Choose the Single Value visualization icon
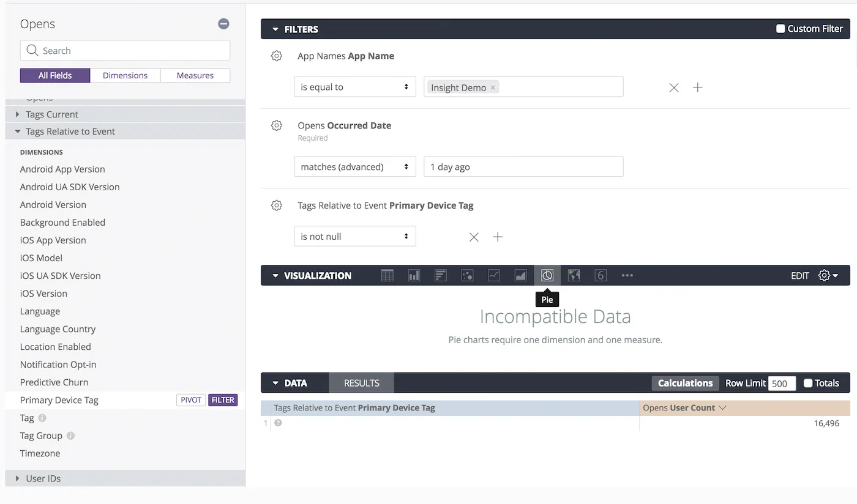The image size is (857, 504). click(600, 275)
